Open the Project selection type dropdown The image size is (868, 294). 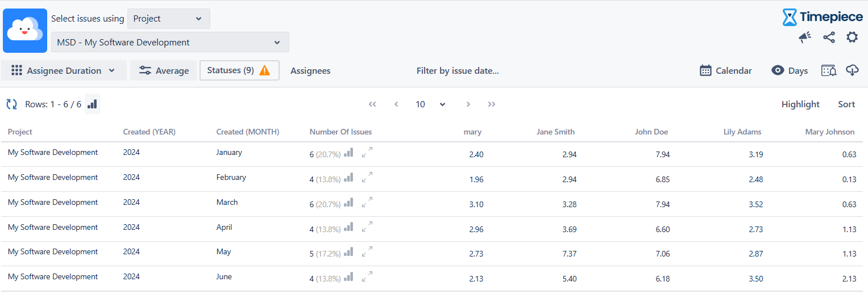pos(169,19)
